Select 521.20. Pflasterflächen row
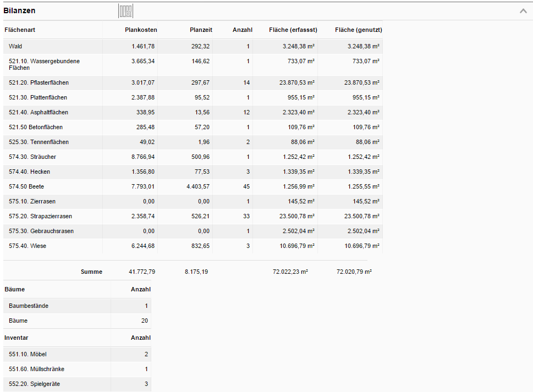Image resolution: width=533 pixels, height=392 pixels. tap(193, 82)
